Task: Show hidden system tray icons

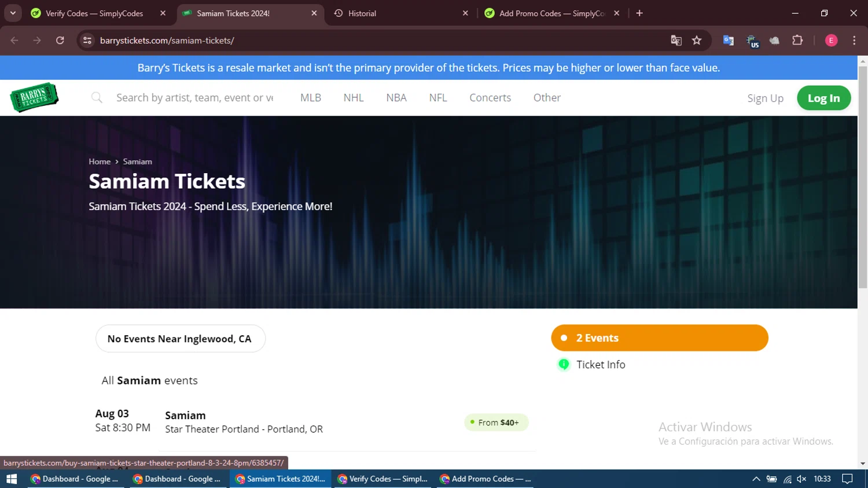Action: click(756, 479)
